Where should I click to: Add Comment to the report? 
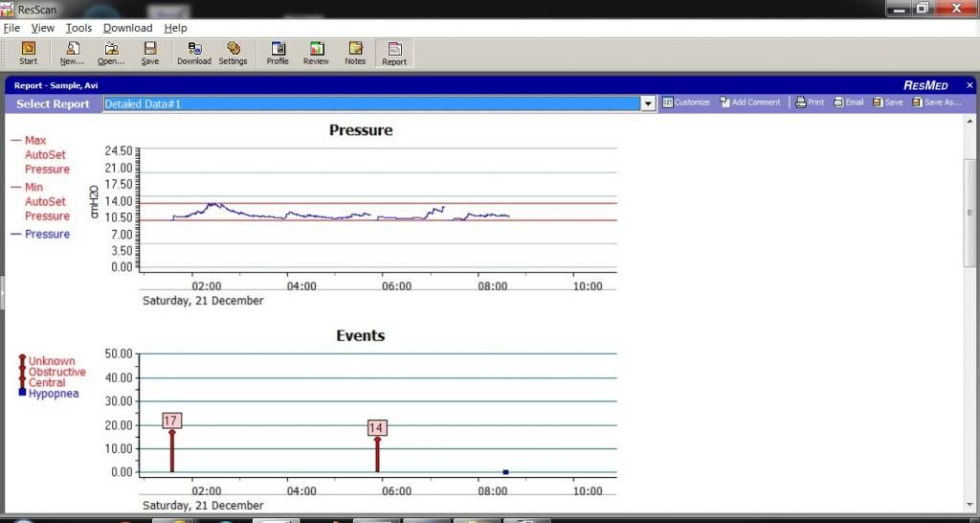click(x=750, y=102)
